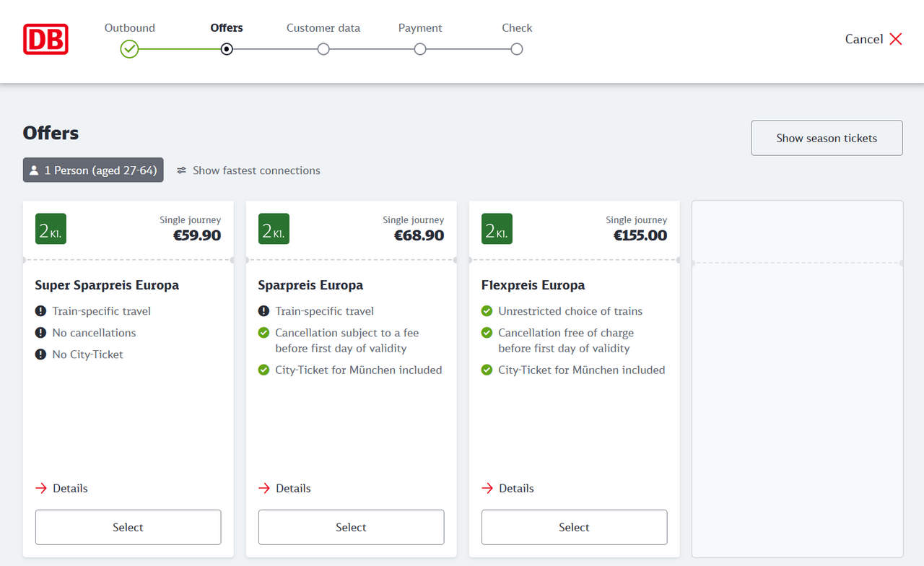The height and width of the screenshot is (566, 924).
Task: Click red arrow of Flexpreis Europa Details
Action: tap(487, 489)
